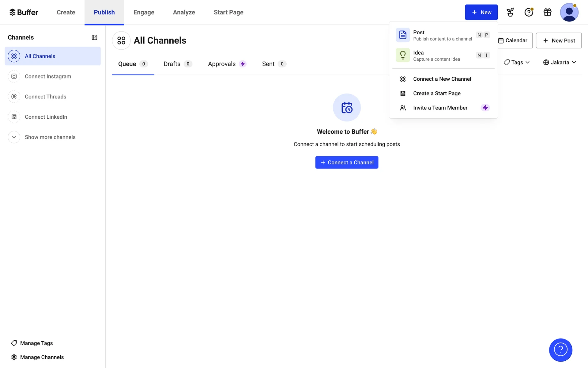Click the sprout plant icon in header
Image resolution: width=588 pixels, height=368 pixels.
coord(510,12)
